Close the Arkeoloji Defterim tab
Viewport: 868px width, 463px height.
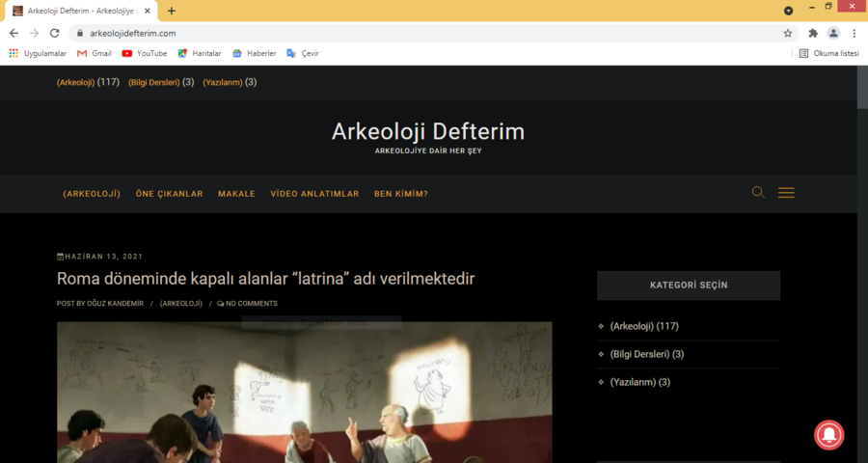(x=148, y=11)
